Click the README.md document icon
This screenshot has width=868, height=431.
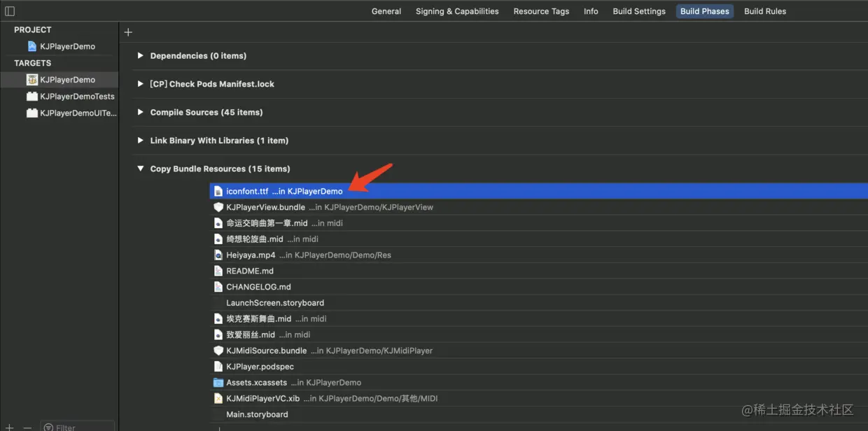[x=218, y=271]
